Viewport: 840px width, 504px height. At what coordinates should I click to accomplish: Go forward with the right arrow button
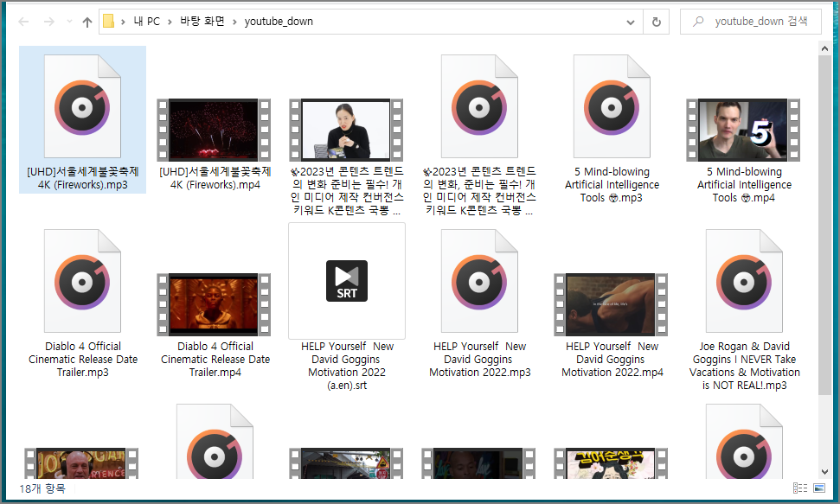[x=48, y=22]
